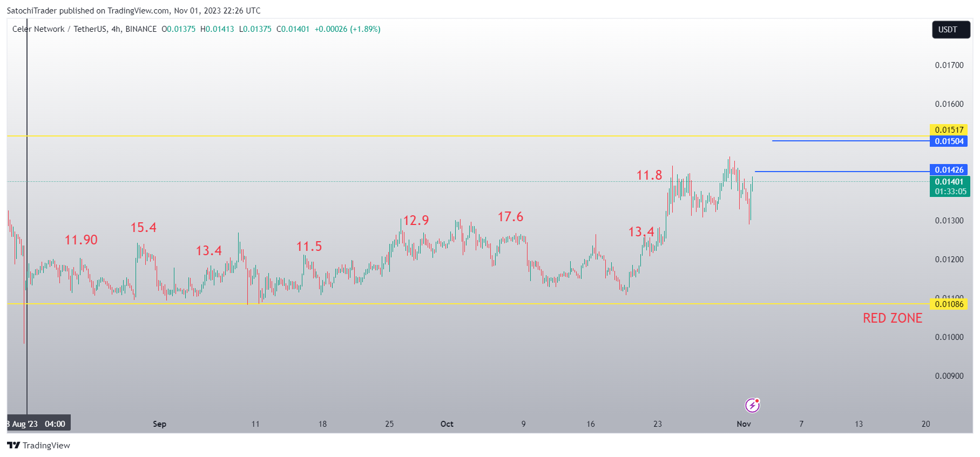Click the 0.00900 price axis label
This screenshot has height=457, width=980.
click(x=949, y=376)
